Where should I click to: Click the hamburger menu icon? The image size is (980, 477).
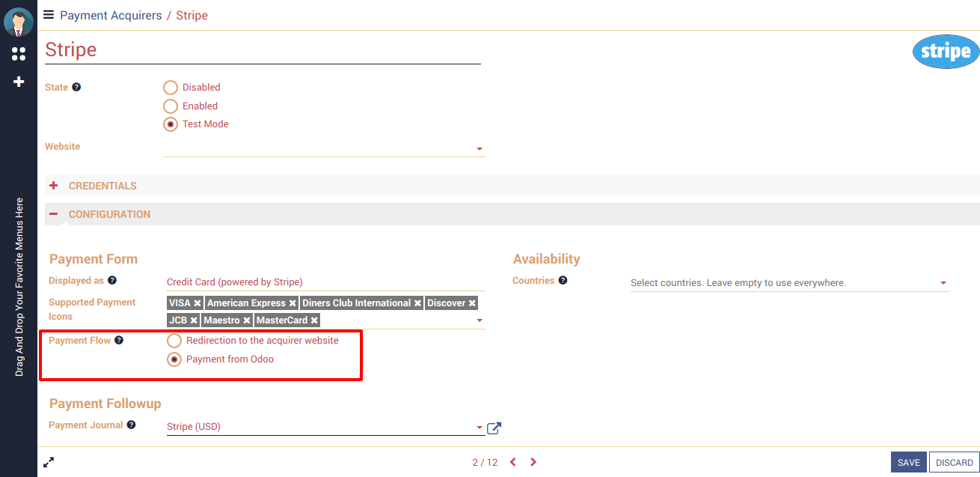click(49, 14)
